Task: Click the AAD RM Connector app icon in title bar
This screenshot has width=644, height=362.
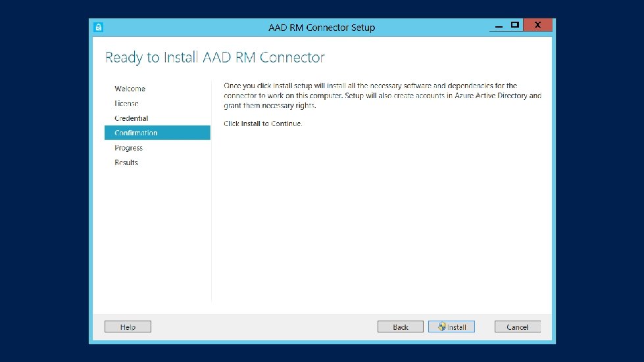Action: [x=98, y=28]
